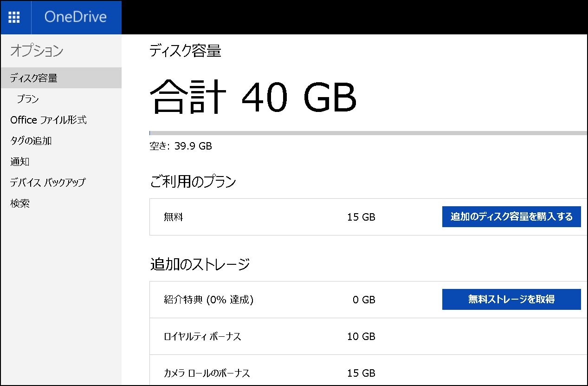The image size is (588, 386).
Task: Select 通知 in the options list
Action: [20, 162]
